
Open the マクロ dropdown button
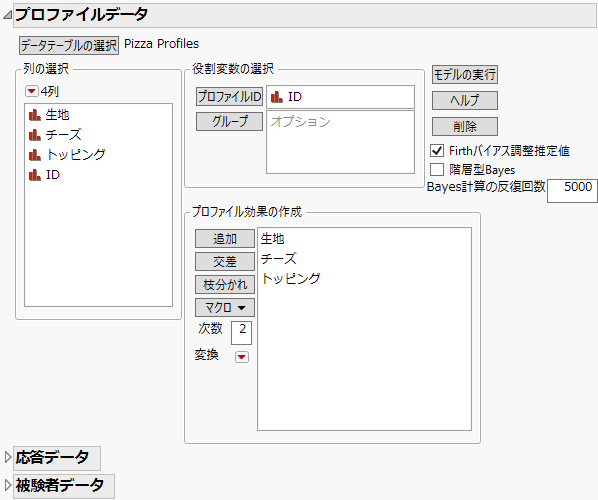[x=225, y=307]
